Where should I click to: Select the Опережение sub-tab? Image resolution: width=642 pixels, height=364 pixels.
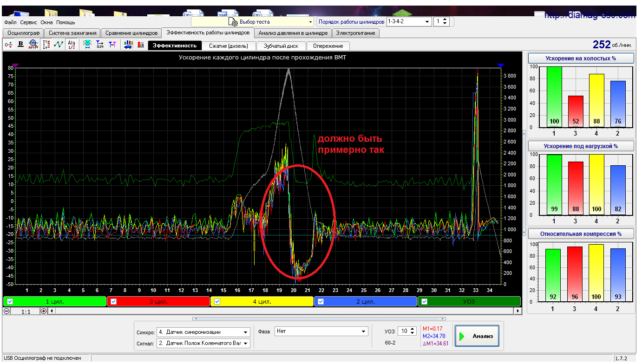(x=328, y=46)
